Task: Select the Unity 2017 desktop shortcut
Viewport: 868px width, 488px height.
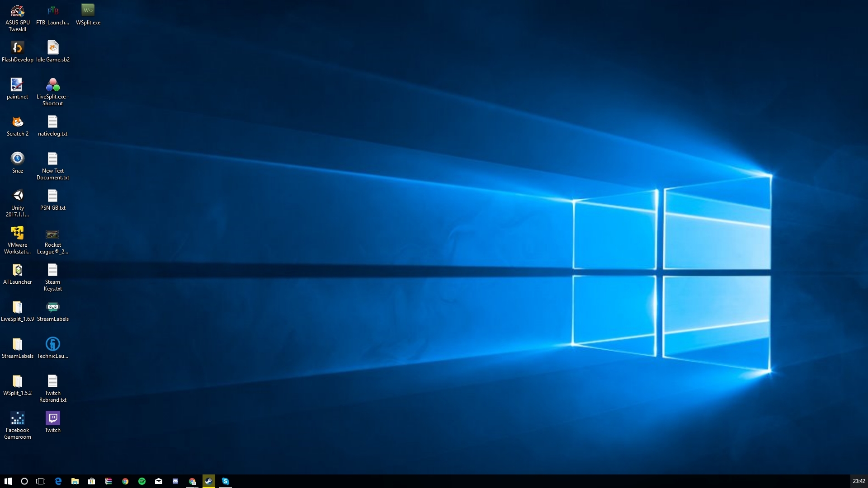Action: (x=17, y=196)
